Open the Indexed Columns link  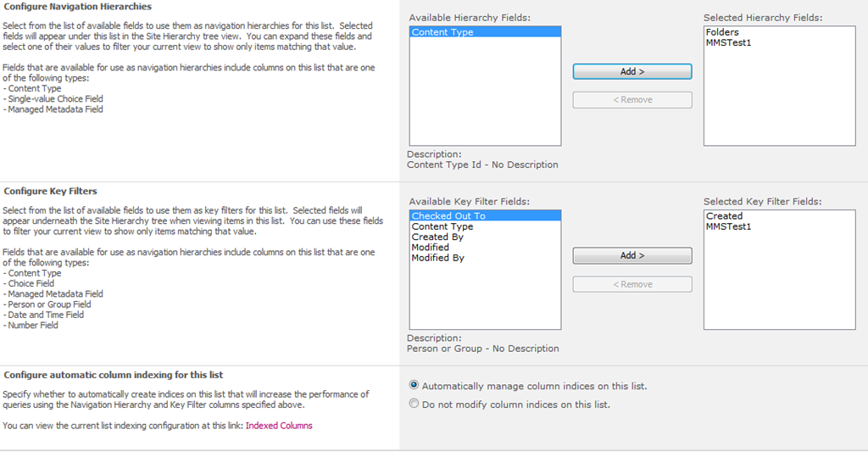click(279, 426)
